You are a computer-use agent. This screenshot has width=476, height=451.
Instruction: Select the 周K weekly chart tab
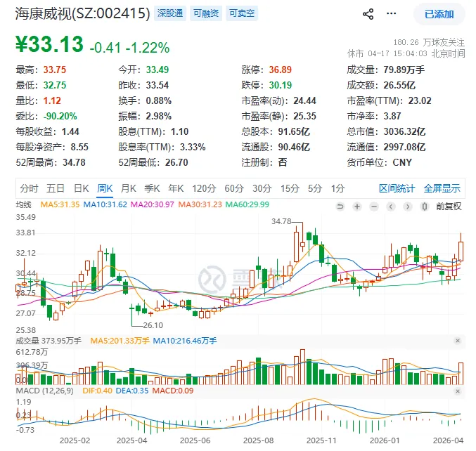[105, 188]
